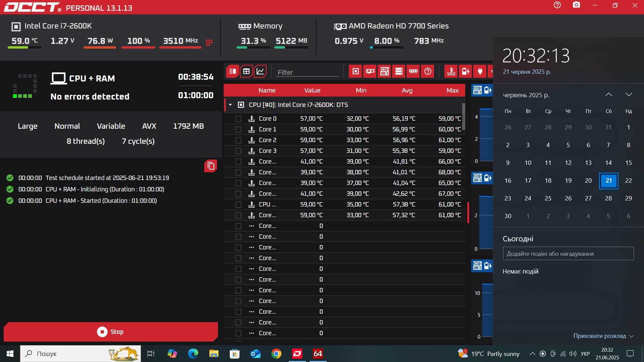Screen dimensions: 644x362
Task: Go to next month in calendar
Action: pos(629,95)
